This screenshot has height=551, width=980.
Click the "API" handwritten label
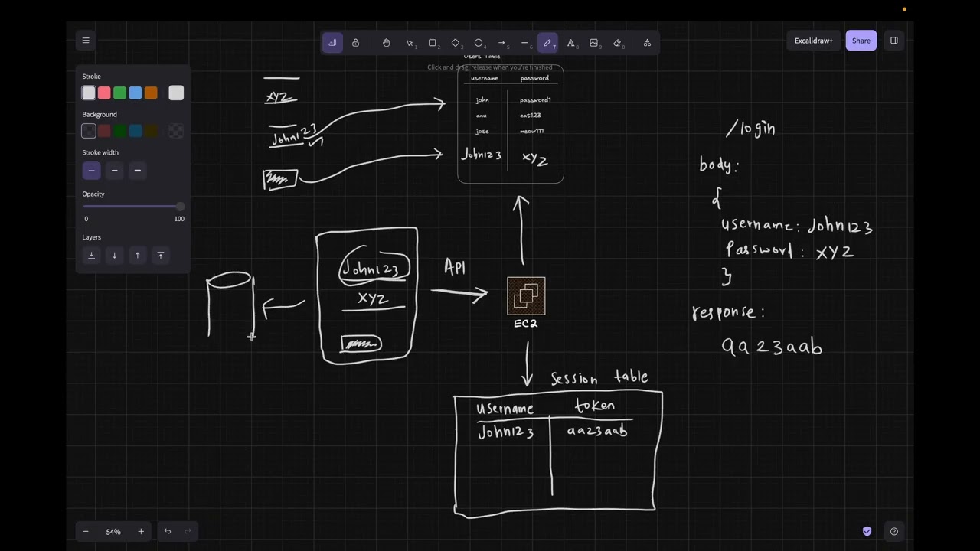point(455,267)
